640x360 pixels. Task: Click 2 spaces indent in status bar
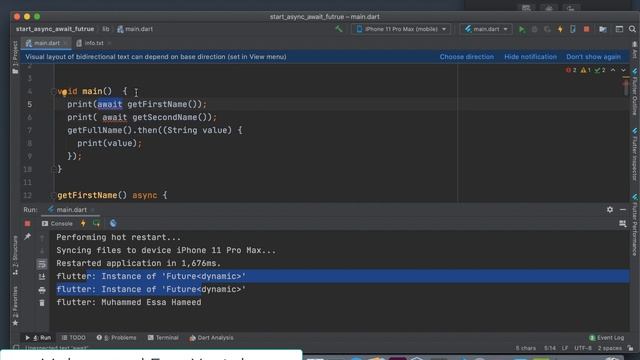click(x=609, y=348)
